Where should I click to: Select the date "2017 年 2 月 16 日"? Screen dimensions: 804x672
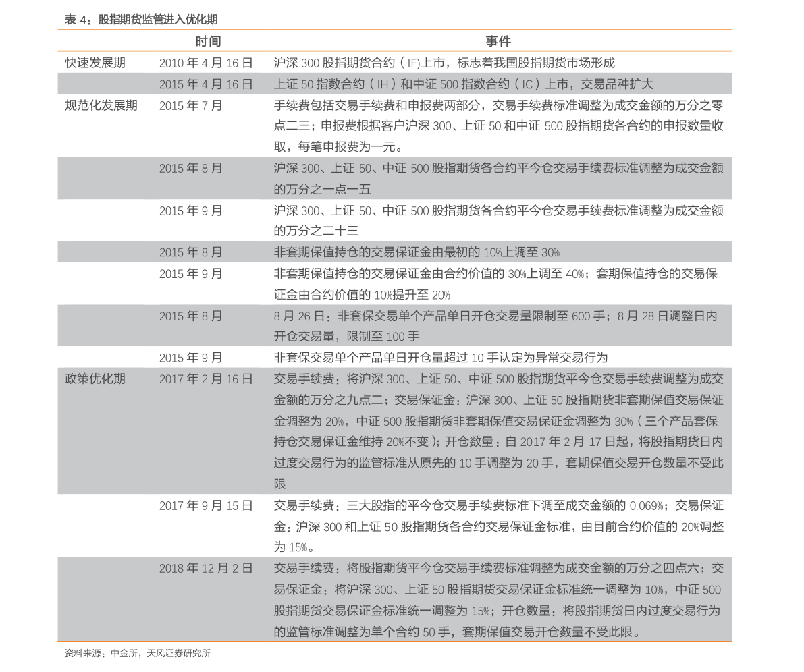click(x=206, y=379)
